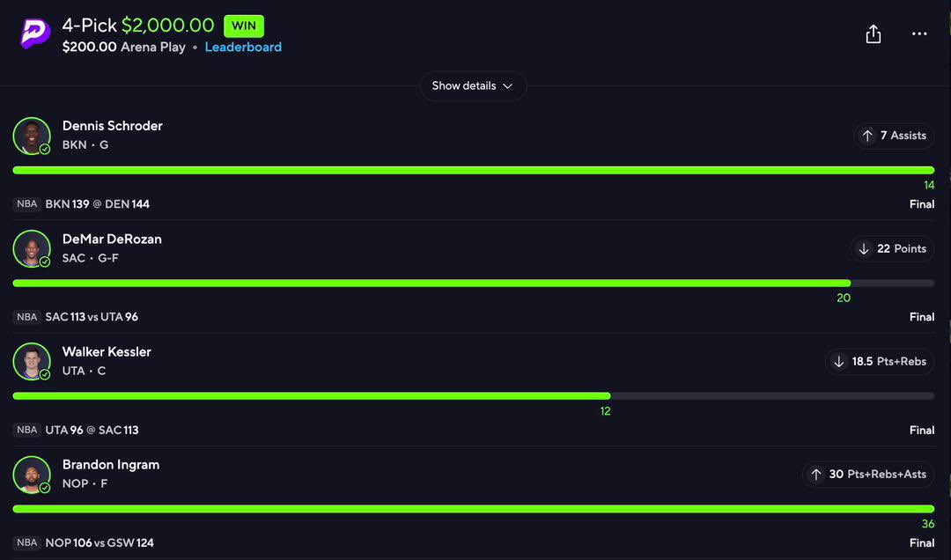The height and width of the screenshot is (560, 951).
Task: Click the BKN · G team position text
Action: pos(85,144)
